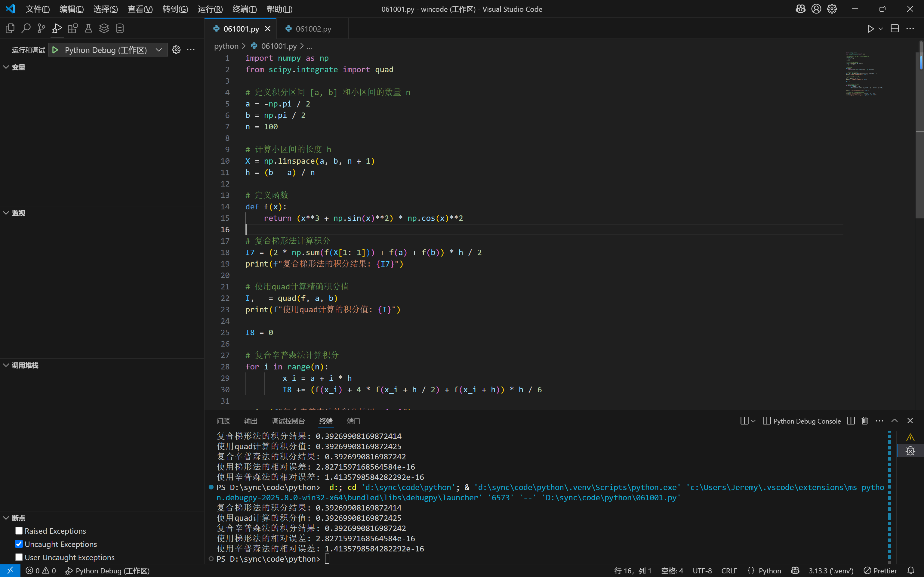This screenshot has height=577, width=924.
Task: Enable Raised Exceptions breakpoint checkbox
Action: (19, 531)
